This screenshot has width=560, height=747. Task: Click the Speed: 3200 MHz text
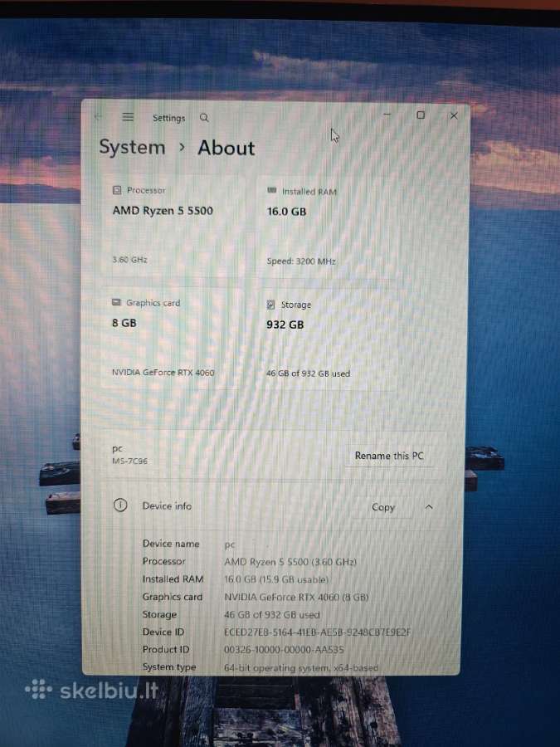pyautogui.click(x=301, y=261)
